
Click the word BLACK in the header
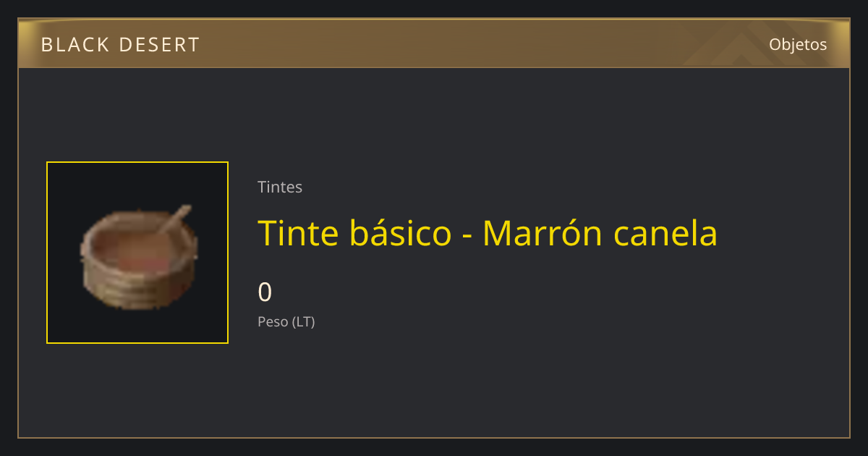[75, 45]
